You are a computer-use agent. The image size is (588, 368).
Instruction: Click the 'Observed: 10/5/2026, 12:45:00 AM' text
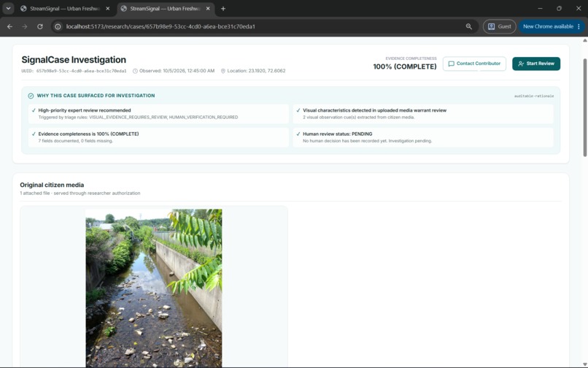click(x=177, y=71)
